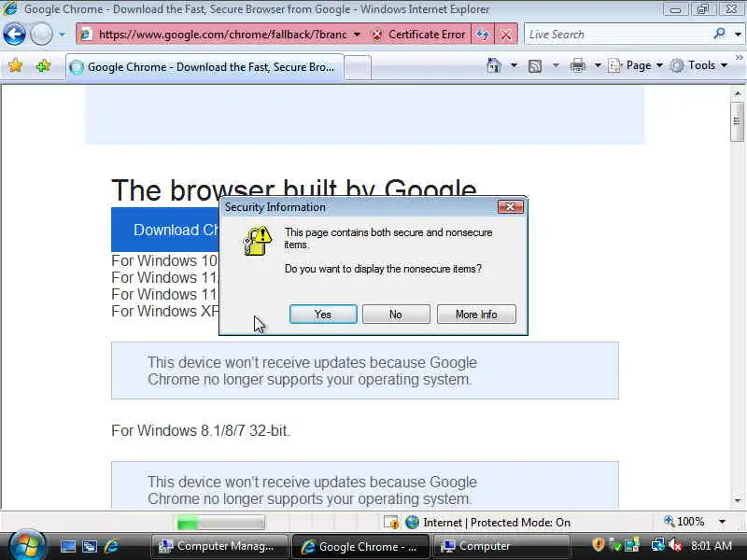Click the status bar security warning icon
Viewport: 747px width, 560px height.
(391, 523)
